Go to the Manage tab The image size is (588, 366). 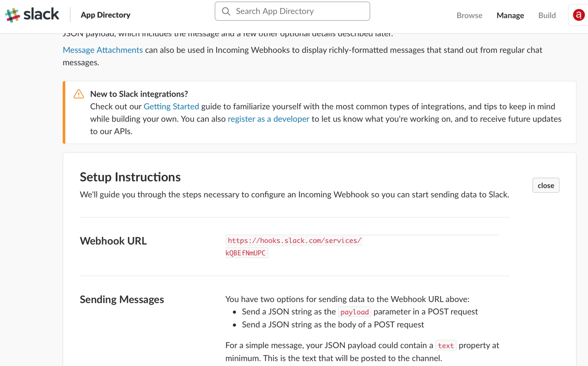510,15
